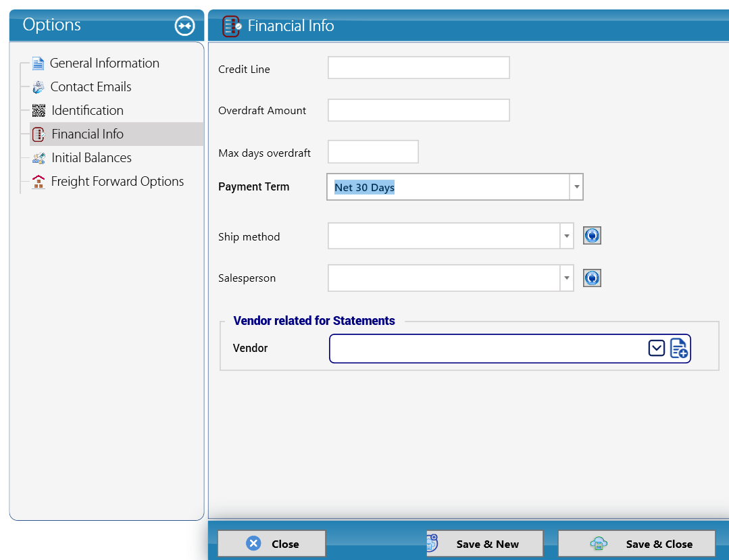
Task: Click the Max days overdraft field
Action: coord(374,152)
